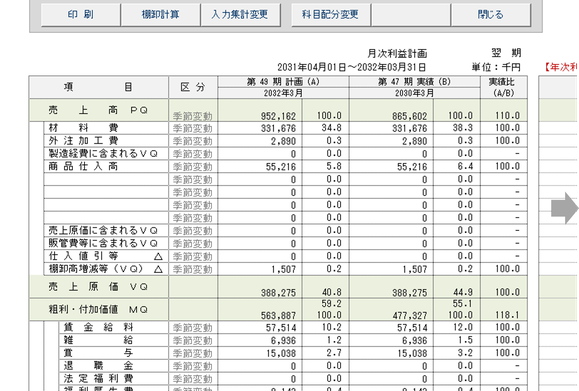Click plan 外注加工費 value 2,890
Image resolution: width=579 pixels, height=391 pixels.
point(284,141)
